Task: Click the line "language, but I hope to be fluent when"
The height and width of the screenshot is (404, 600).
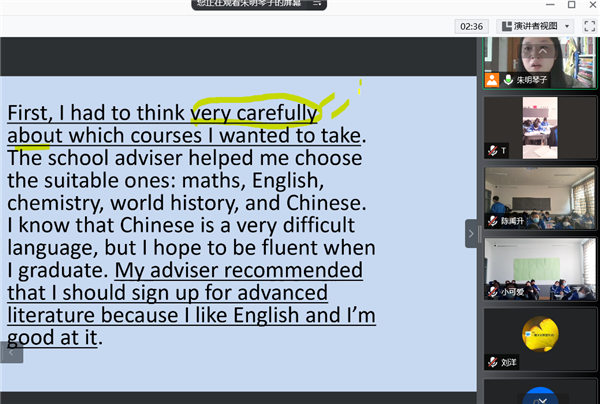Action: click(191, 248)
